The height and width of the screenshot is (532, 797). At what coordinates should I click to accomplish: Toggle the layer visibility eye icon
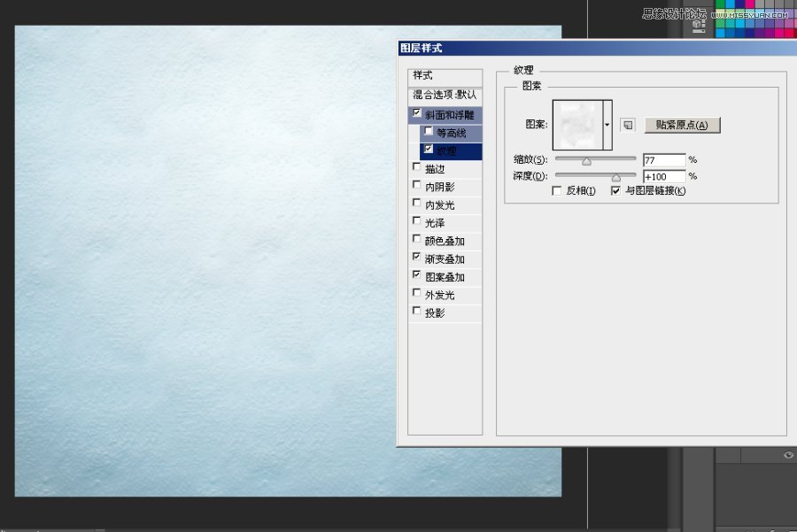788,454
